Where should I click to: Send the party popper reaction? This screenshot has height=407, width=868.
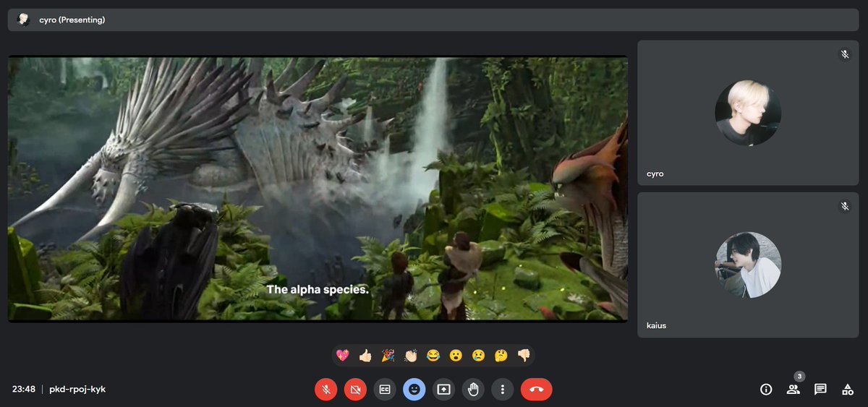coord(388,355)
